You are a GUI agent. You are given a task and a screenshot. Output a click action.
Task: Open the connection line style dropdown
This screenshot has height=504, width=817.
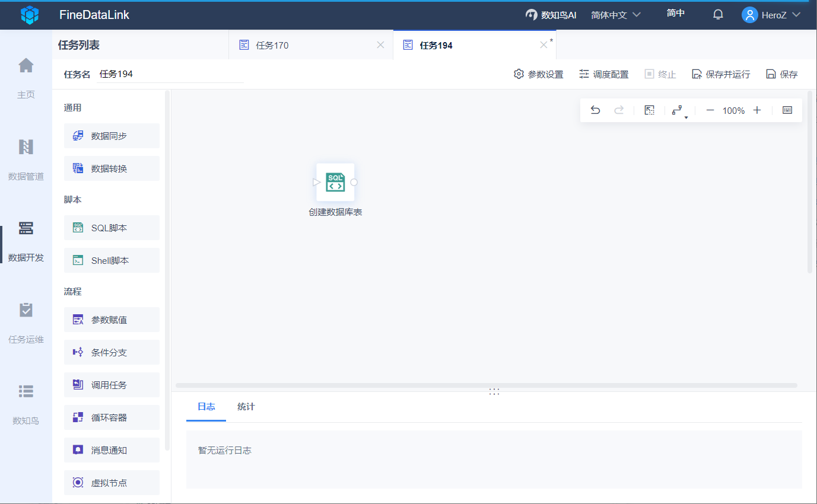point(679,111)
